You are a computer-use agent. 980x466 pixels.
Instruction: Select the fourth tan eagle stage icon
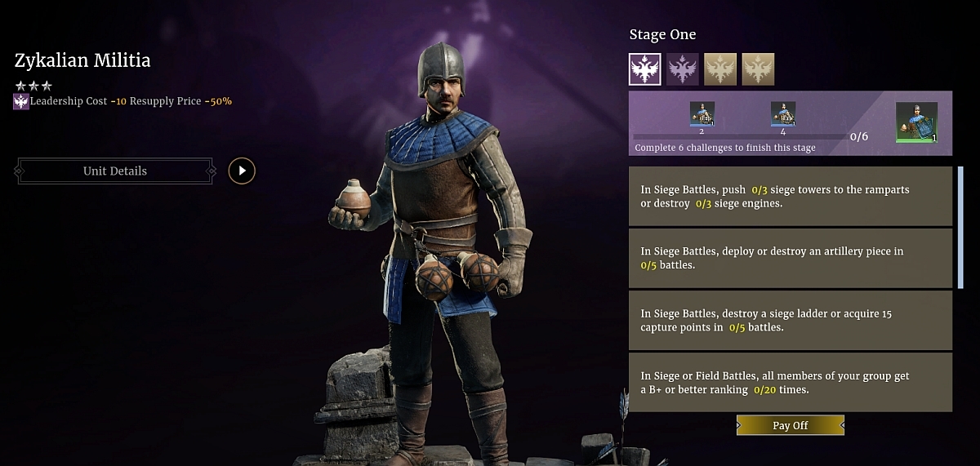point(758,69)
